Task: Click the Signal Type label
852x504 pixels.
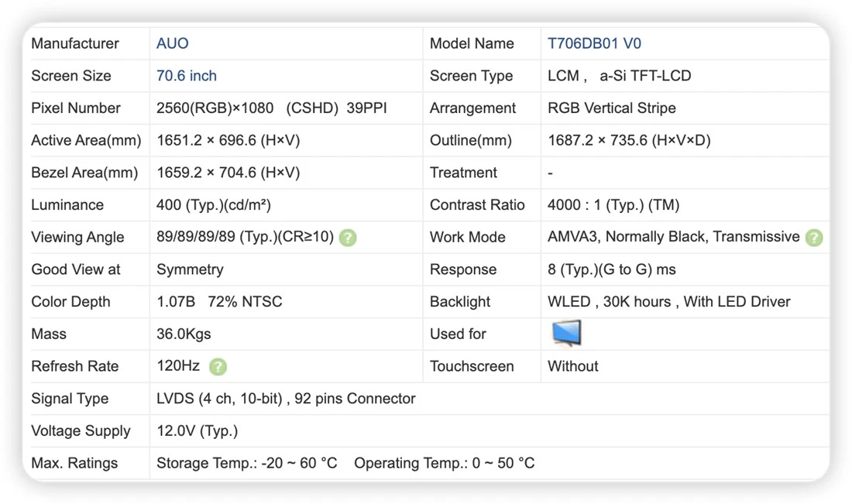Action: point(70,399)
